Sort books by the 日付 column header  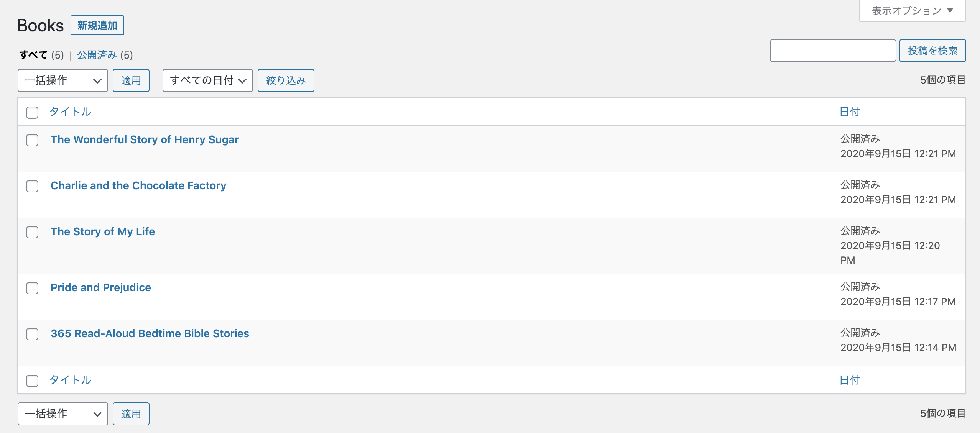click(x=850, y=112)
